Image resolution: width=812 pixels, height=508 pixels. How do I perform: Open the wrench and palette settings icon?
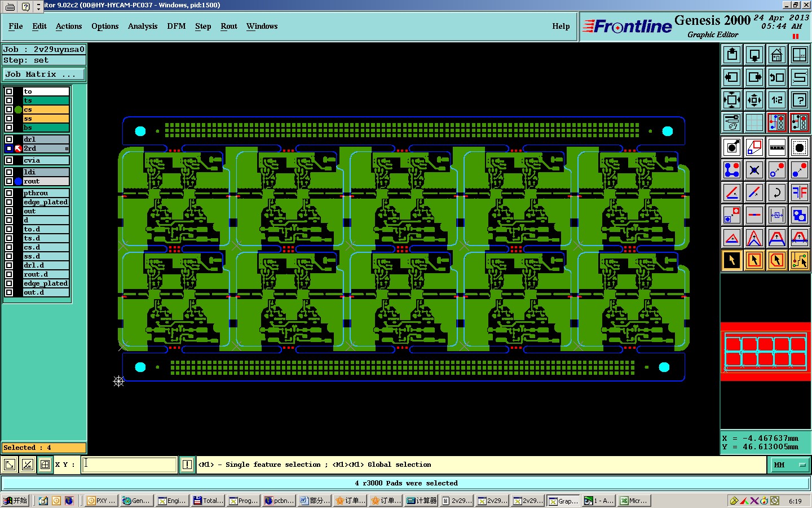pyautogui.click(x=732, y=122)
